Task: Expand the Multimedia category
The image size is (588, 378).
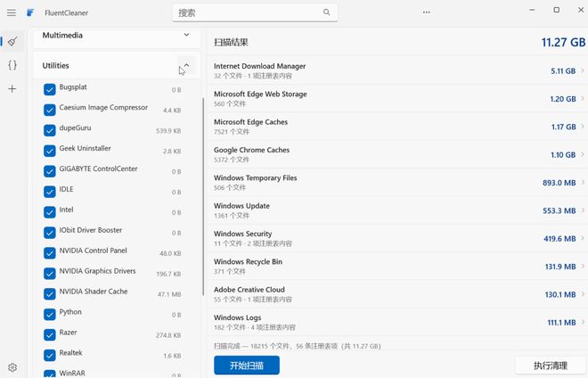Action: (186, 35)
